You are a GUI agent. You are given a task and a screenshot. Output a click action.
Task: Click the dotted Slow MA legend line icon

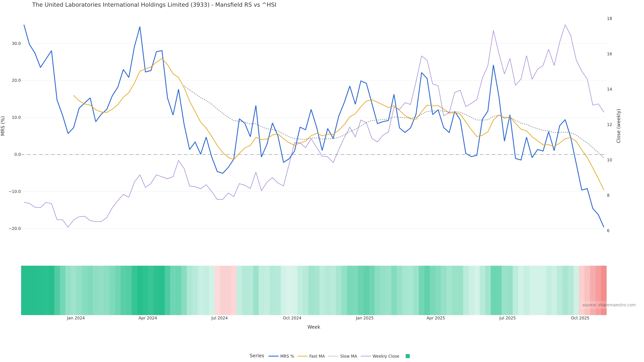pyautogui.click(x=333, y=356)
